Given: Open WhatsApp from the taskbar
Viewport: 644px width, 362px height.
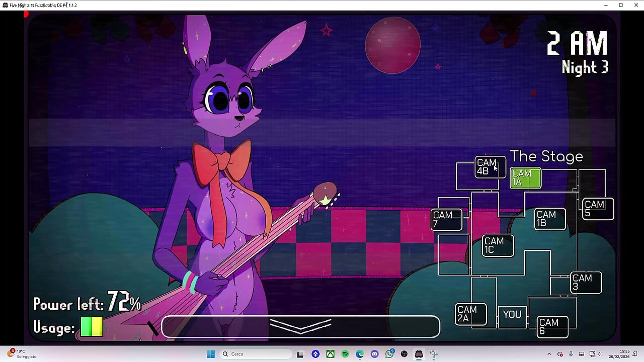Looking at the screenshot, I should click(x=389, y=354).
